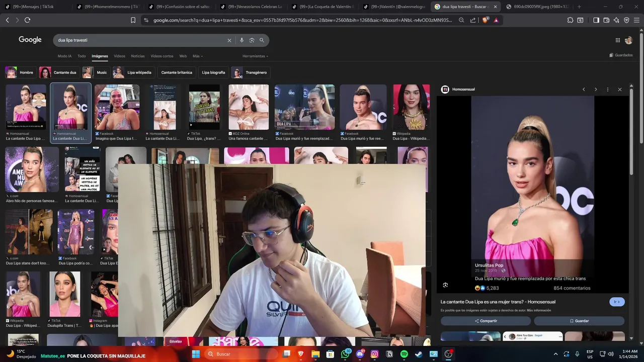Image resolution: width=644 pixels, height=362 pixels.
Task: Expand Herramientas tools dropdown
Action: 255,56
